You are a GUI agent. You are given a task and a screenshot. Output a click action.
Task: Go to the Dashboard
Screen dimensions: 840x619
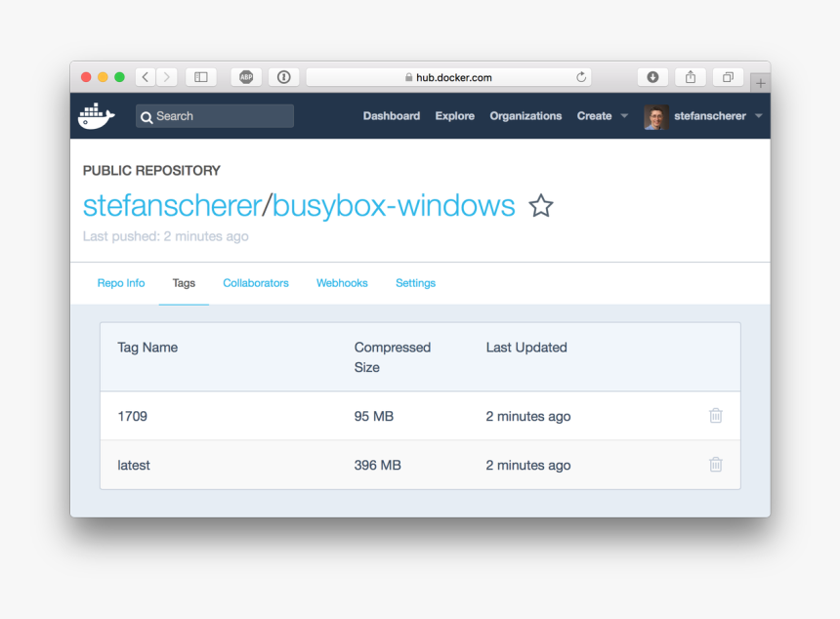[392, 115]
